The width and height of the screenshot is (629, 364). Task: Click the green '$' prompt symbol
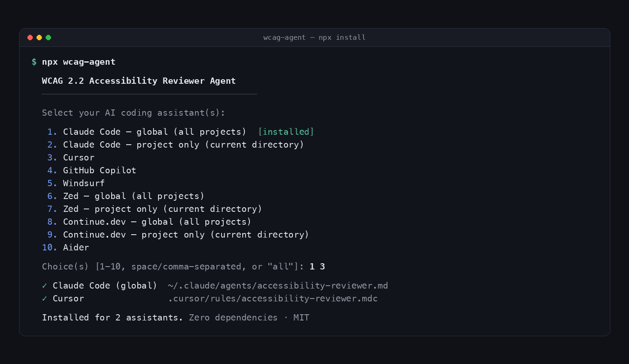coord(34,62)
